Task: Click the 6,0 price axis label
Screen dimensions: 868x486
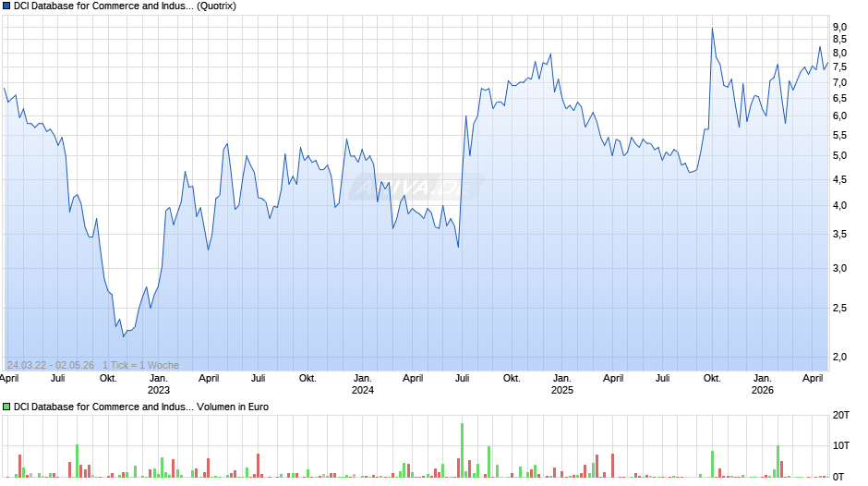Action: [839, 115]
